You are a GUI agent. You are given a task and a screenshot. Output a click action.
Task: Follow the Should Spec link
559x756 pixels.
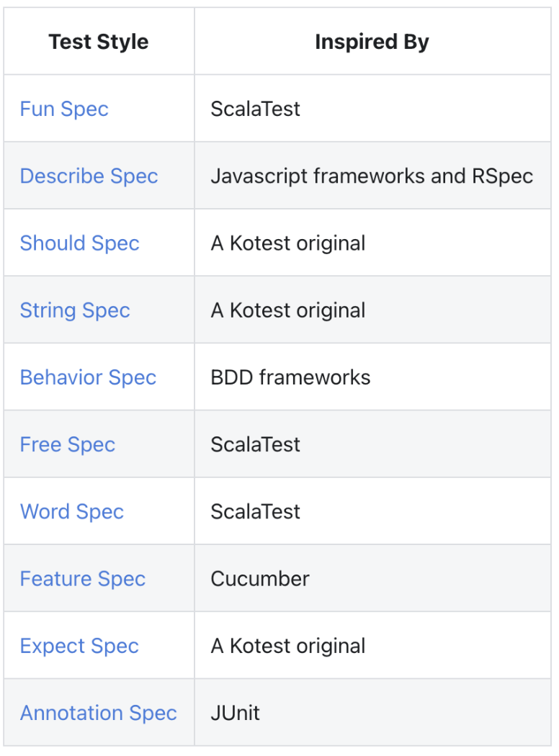tap(79, 243)
